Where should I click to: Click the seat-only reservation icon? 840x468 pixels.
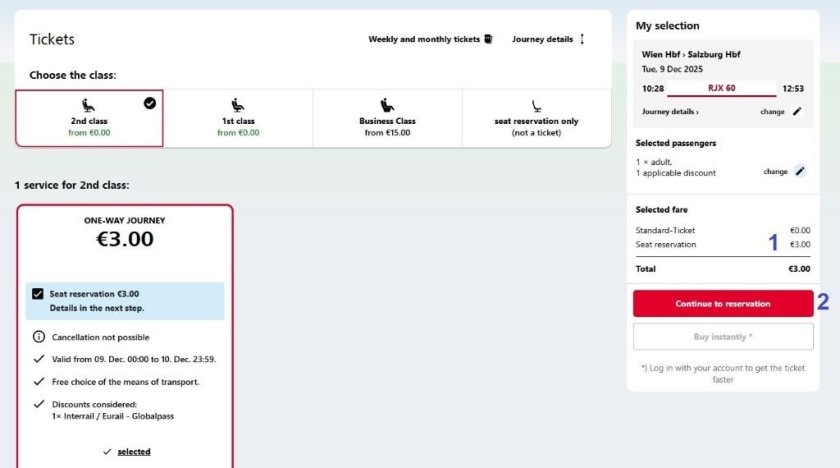click(536, 106)
